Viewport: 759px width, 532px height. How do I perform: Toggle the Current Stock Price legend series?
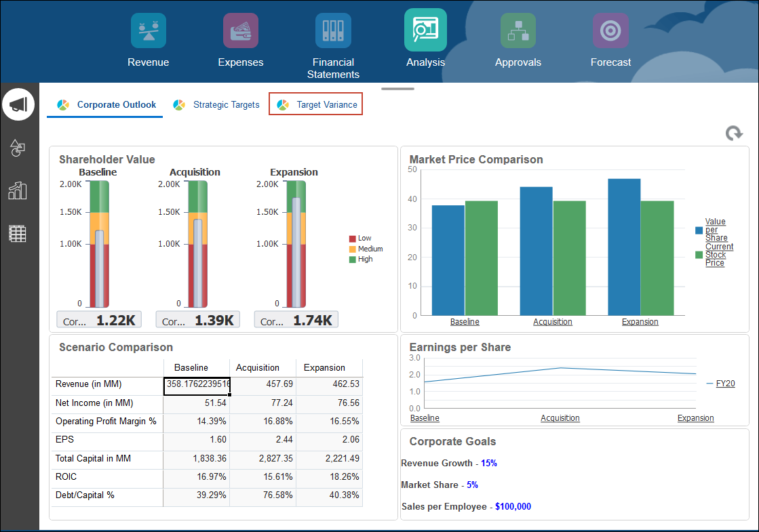(x=718, y=254)
